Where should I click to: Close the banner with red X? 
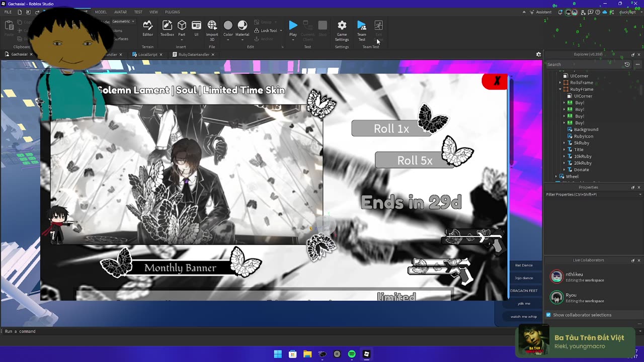pos(495,81)
